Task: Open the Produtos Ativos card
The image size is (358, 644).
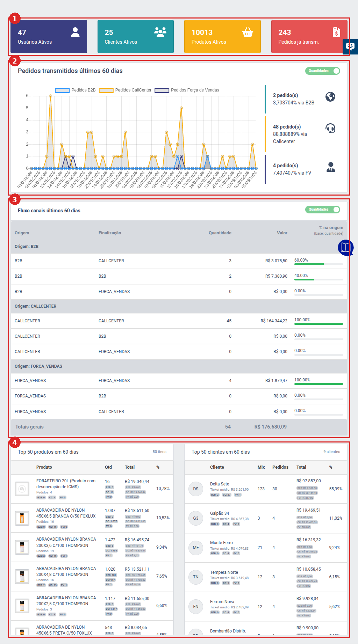Action: (222, 36)
